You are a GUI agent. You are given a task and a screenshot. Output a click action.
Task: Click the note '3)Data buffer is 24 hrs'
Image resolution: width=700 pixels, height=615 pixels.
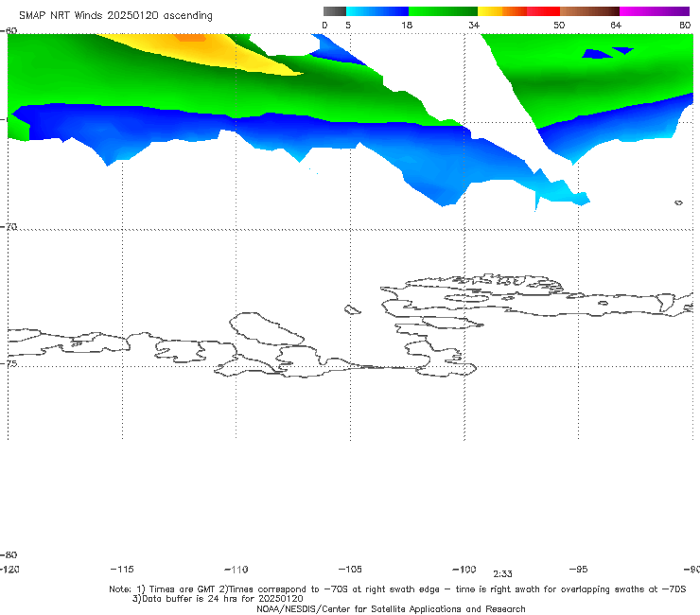[x=218, y=599]
